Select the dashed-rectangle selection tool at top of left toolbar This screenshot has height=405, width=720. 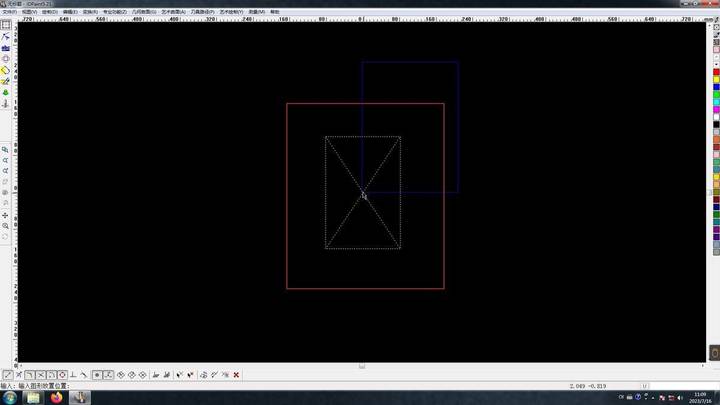point(6,25)
